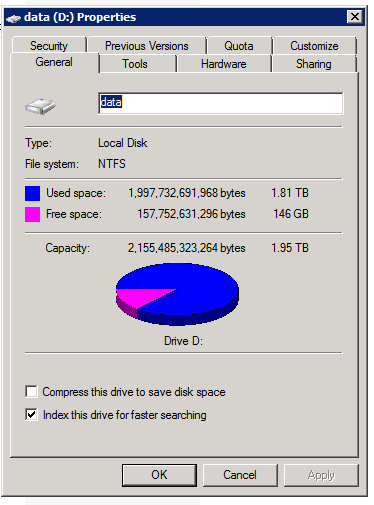
Task: Click the Apply button
Action: pos(321,475)
